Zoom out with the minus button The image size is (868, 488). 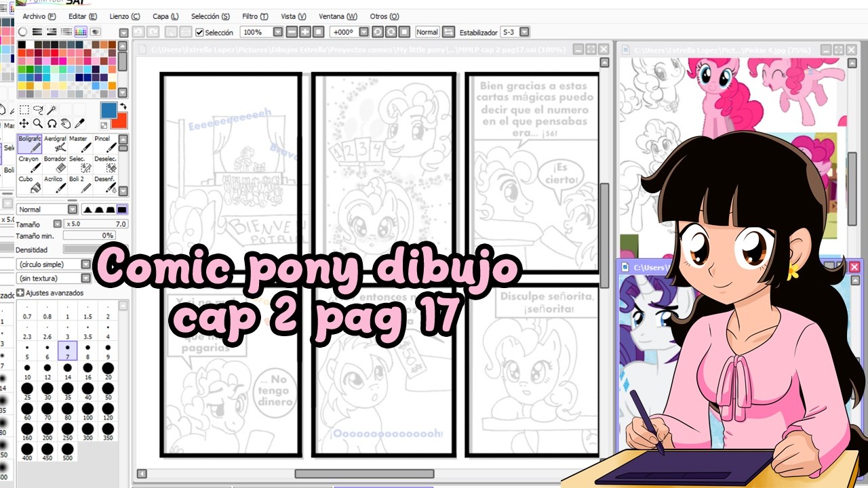(292, 32)
